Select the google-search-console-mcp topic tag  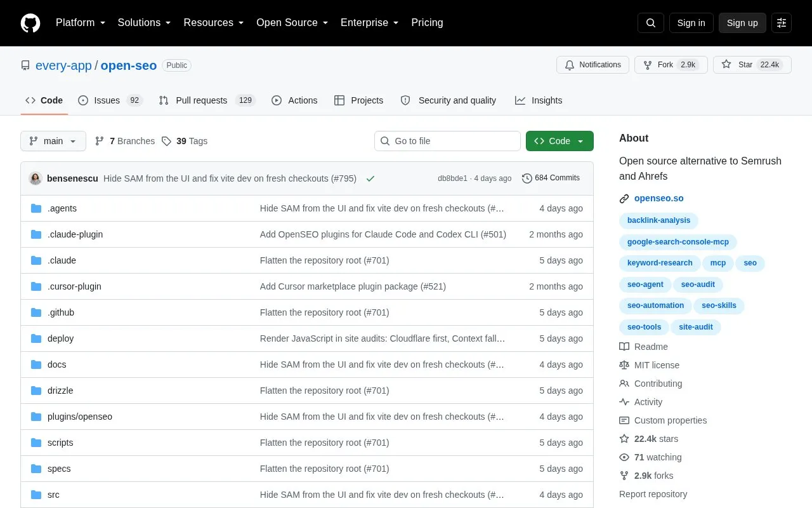pos(678,242)
